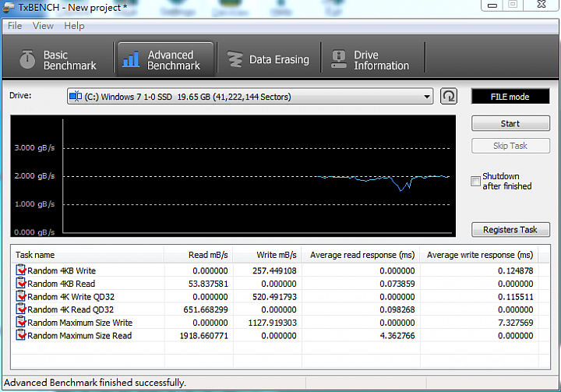561x392 pixels.
Task: Minimize the TxBENCH window
Action: pyautogui.click(x=492, y=5)
